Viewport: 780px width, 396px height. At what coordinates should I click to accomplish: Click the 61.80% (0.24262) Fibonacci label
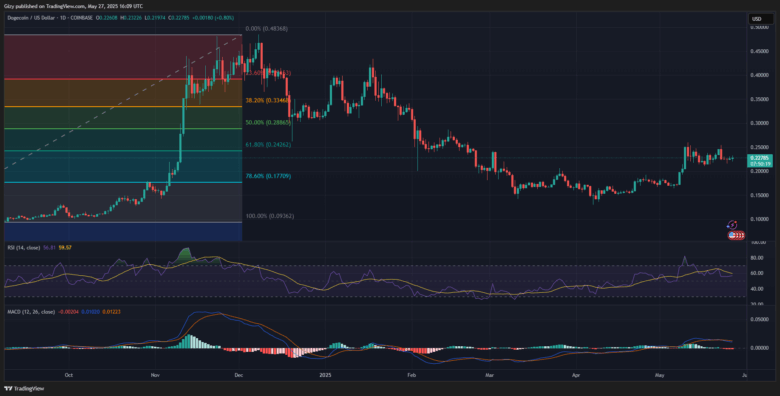coord(268,145)
